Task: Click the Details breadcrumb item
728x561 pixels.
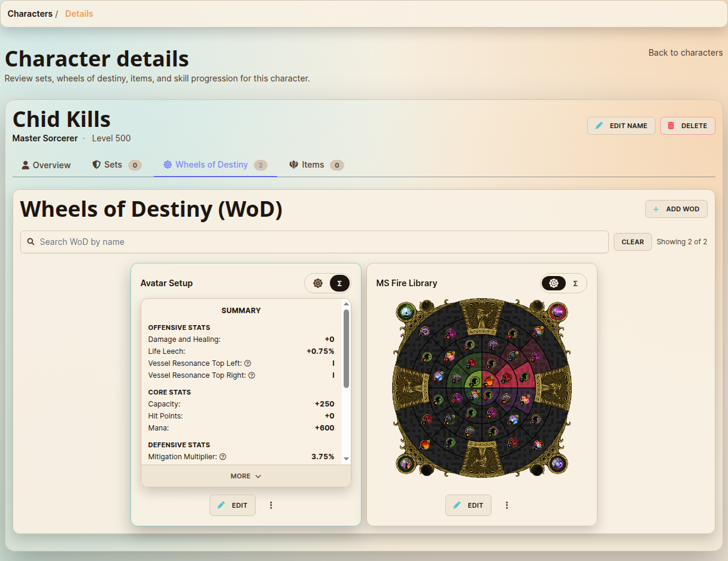Action: (x=79, y=14)
